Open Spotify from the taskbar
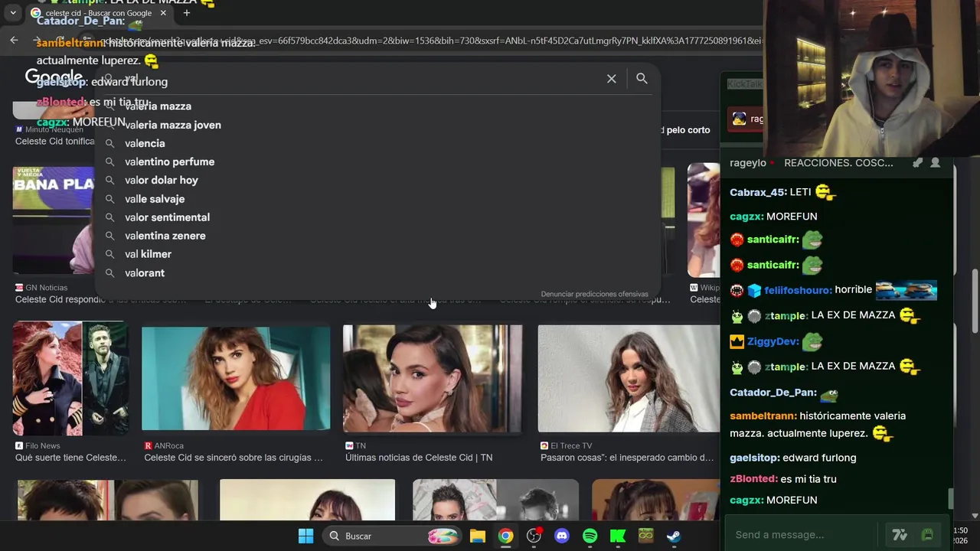Image resolution: width=980 pixels, height=551 pixels. click(x=590, y=536)
